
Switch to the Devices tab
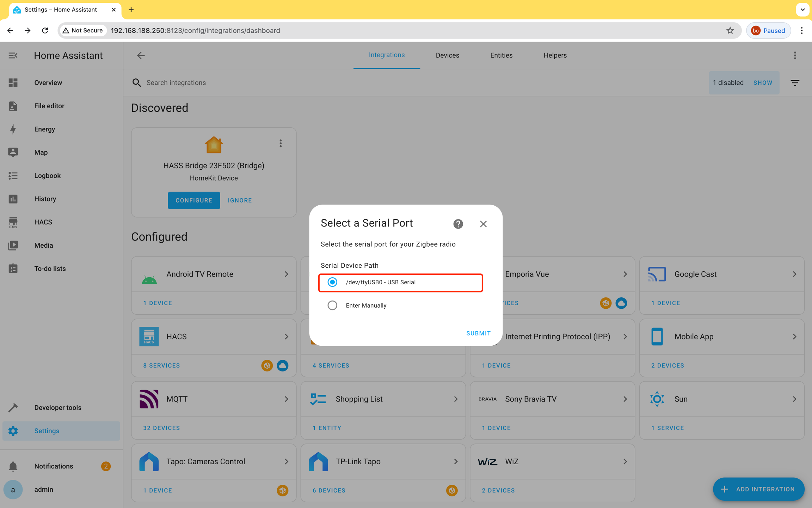click(447, 55)
